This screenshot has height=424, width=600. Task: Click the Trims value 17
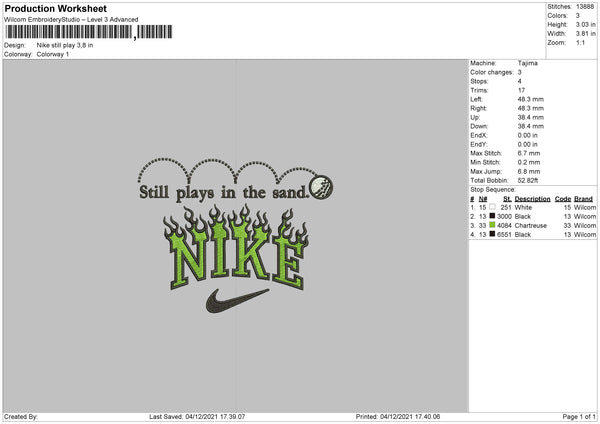tap(521, 90)
